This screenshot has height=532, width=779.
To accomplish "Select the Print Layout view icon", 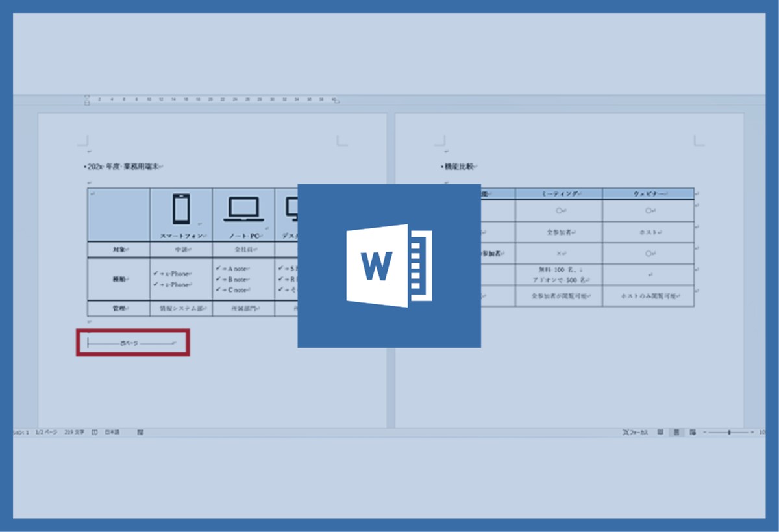I will pos(676,432).
